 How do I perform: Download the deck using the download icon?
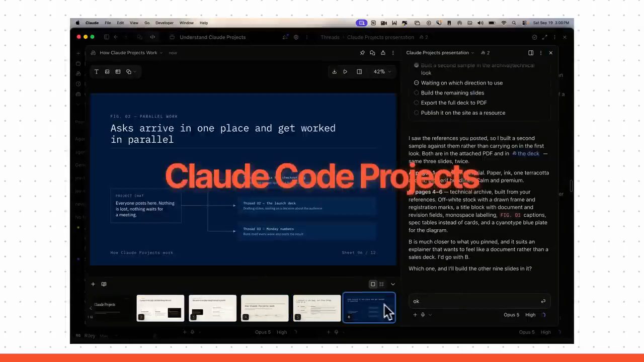click(x=335, y=72)
